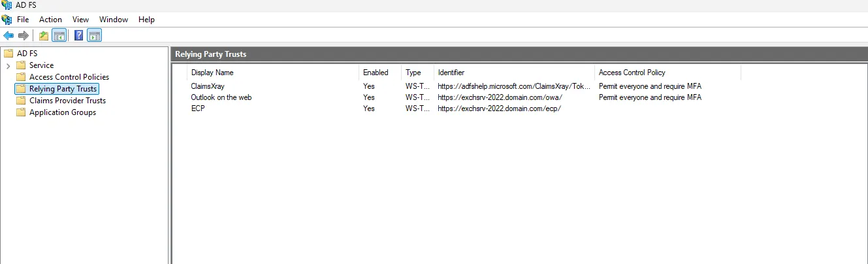Open the Window menu
The image size is (868, 264).
tap(114, 20)
